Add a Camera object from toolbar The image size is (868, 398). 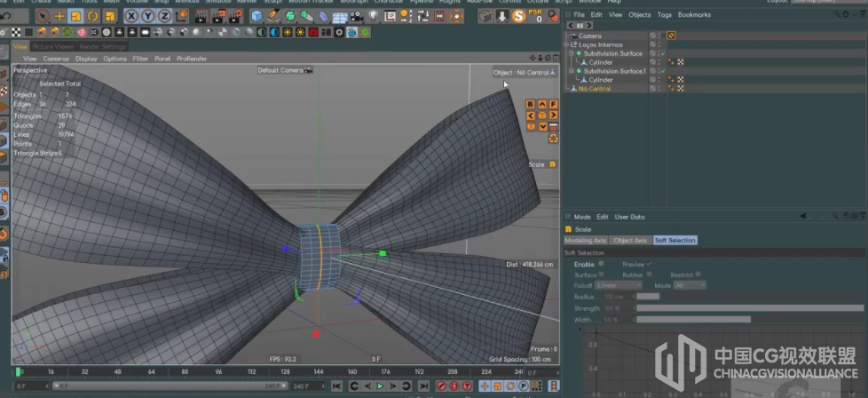coord(357,16)
